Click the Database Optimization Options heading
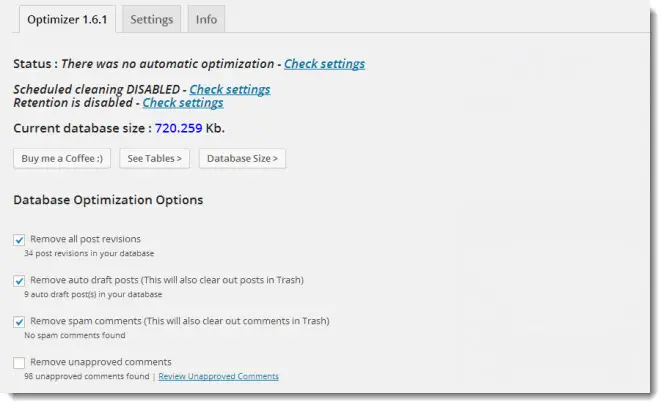Screen dimensions: 665x408 (108, 200)
